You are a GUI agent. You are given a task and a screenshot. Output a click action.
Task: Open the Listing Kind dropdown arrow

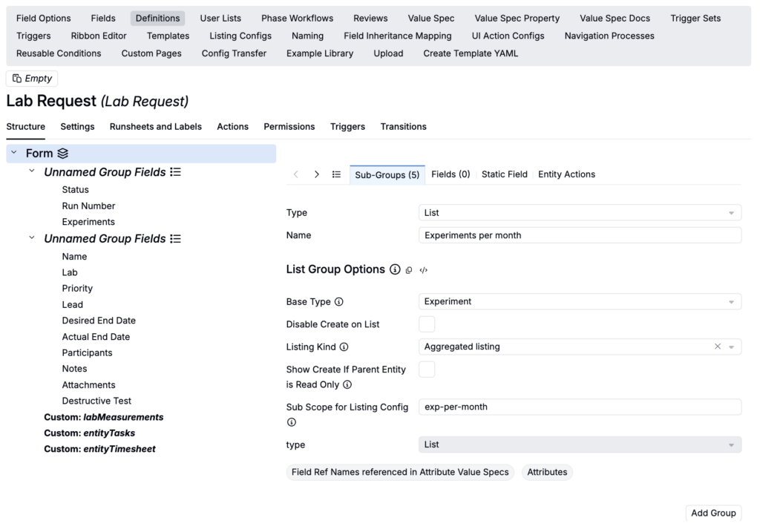coord(731,347)
